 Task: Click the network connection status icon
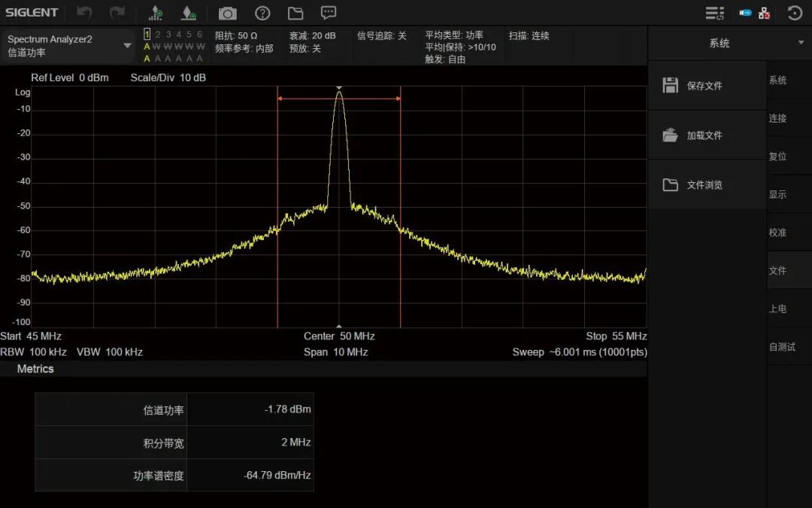[x=764, y=13]
